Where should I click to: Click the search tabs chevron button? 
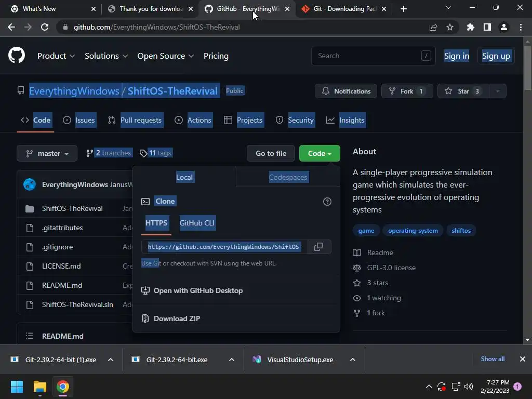(448, 7)
